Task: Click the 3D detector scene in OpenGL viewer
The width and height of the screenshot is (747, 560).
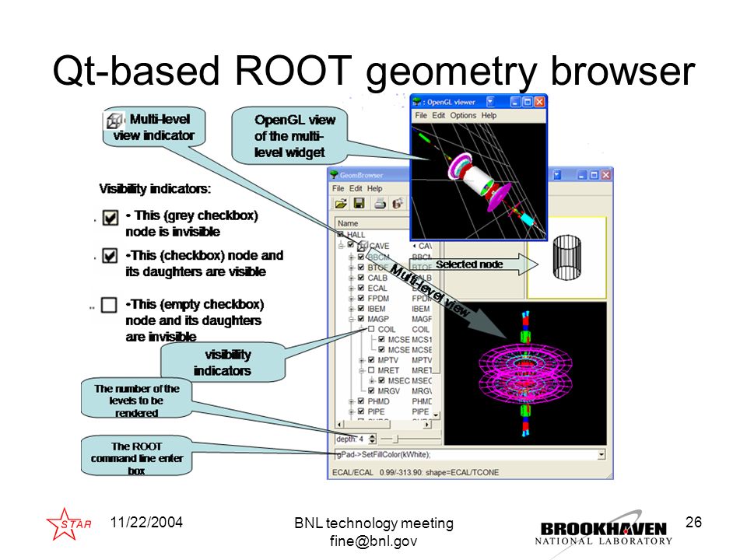Action: [x=479, y=180]
